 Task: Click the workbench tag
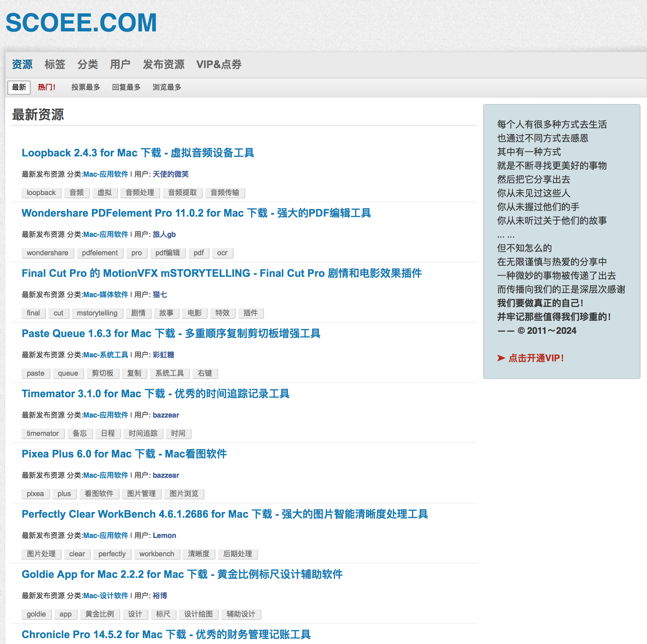point(157,554)
